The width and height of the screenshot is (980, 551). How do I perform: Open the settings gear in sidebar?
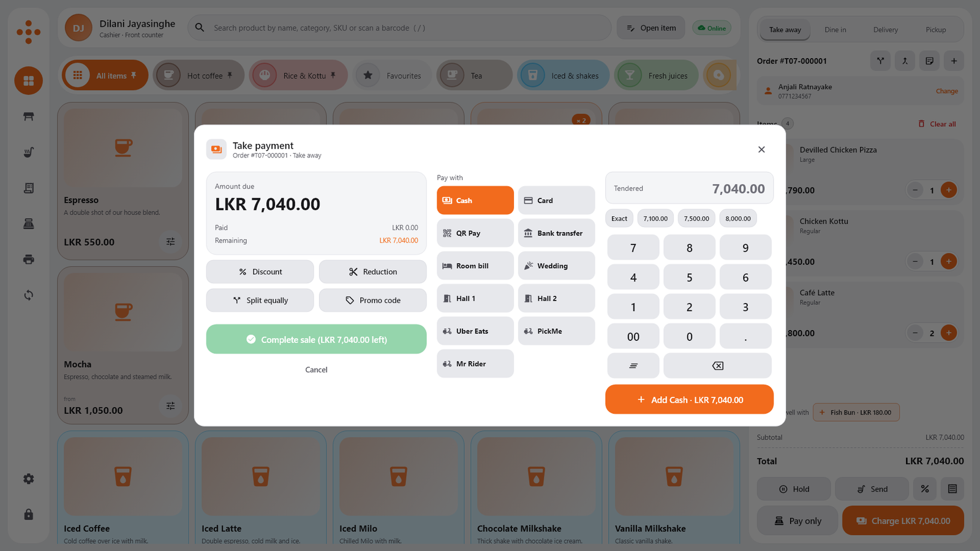point(29,479)
